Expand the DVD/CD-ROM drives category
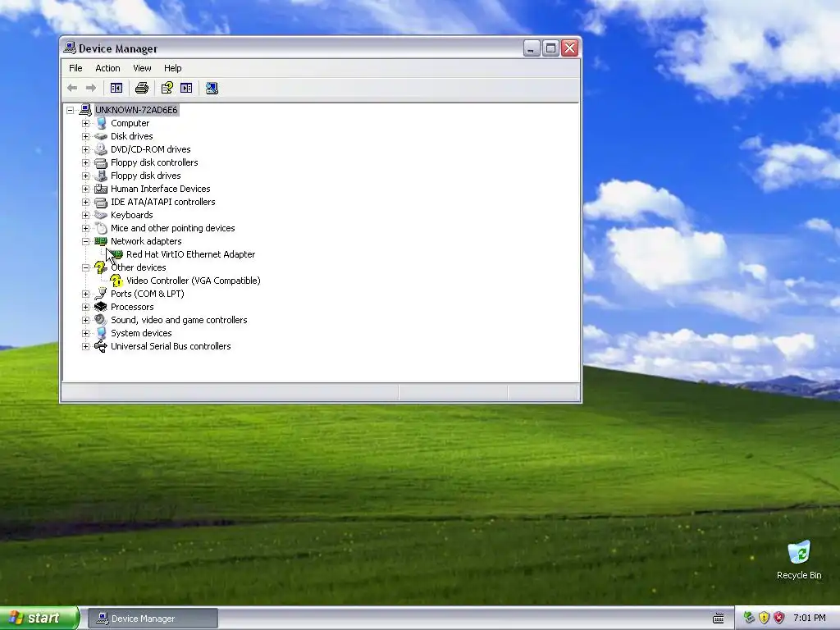 (x=85, y=149)
